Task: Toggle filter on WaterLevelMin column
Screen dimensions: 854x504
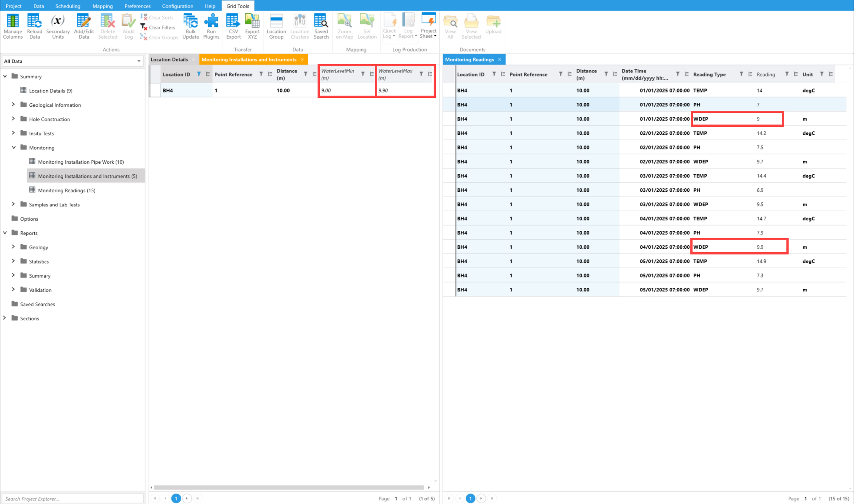Action: point(363,74)
